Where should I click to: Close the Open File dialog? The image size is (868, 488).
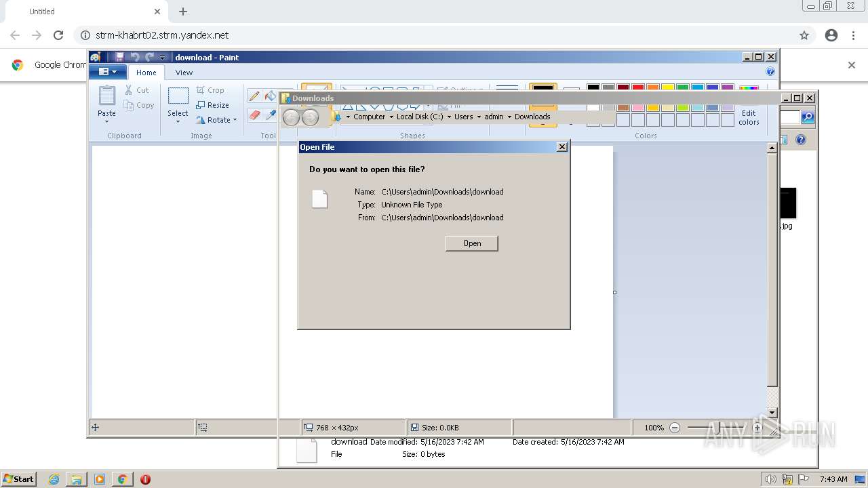[561, 147]
